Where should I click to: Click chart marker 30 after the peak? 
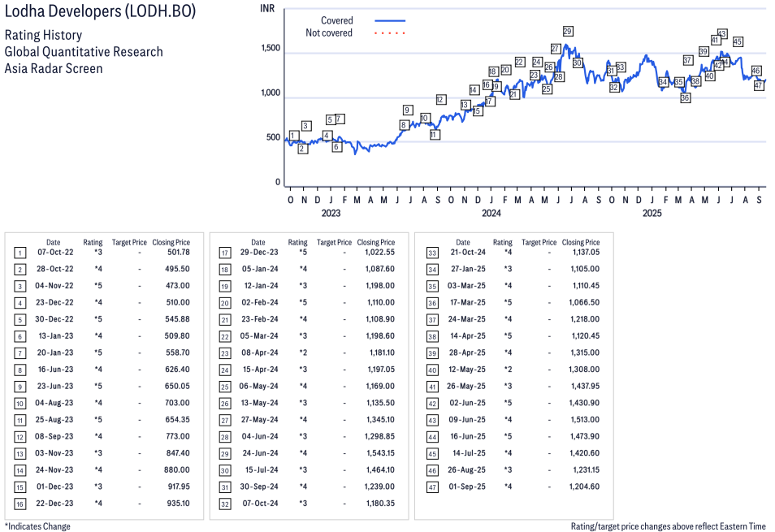click(578, 63)
